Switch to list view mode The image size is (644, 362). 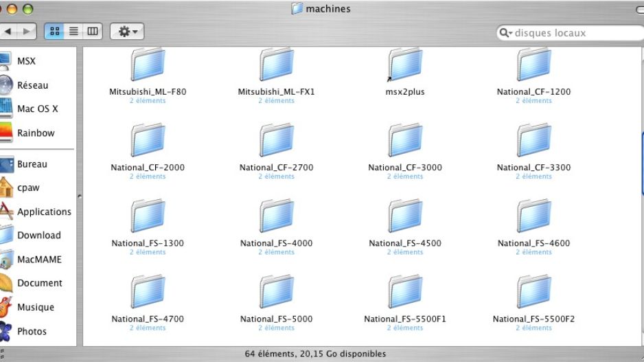click(x=73, y=32)
